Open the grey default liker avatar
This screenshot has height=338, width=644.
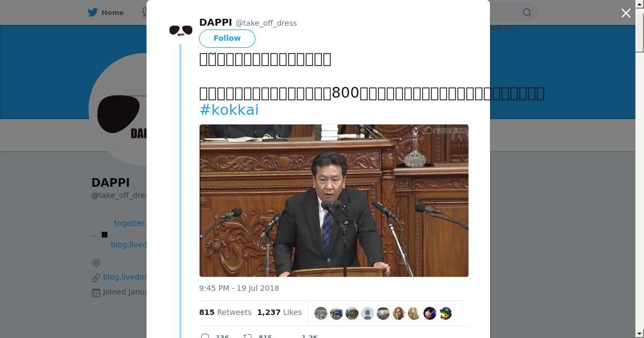point(368,313)
